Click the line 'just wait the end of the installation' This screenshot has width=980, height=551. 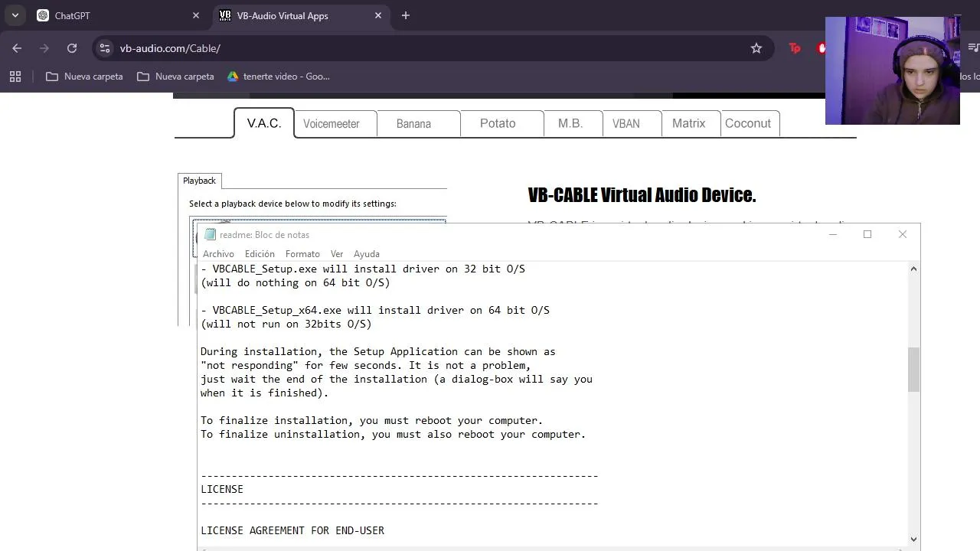click(397, 380)
